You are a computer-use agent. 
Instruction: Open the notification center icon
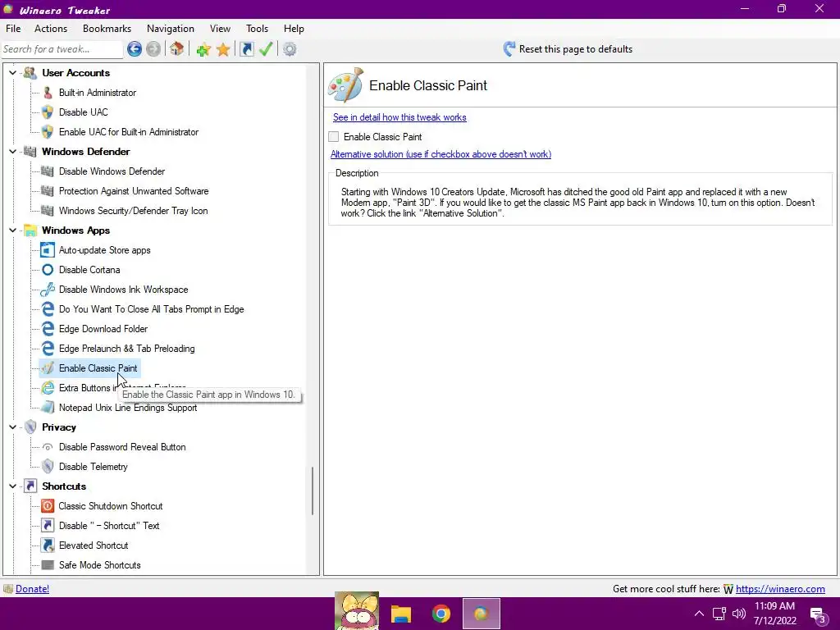pos(818,615)
